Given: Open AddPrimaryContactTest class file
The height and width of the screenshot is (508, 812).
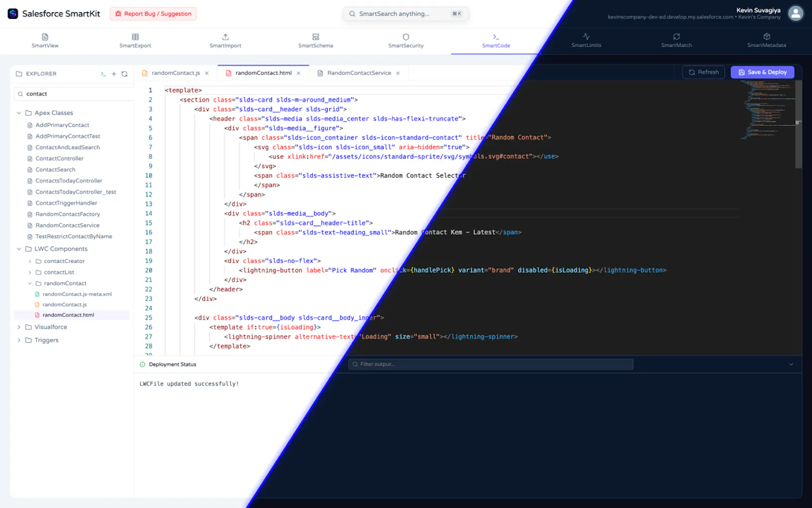Looking at the screenshot, I should coord(68,136).
